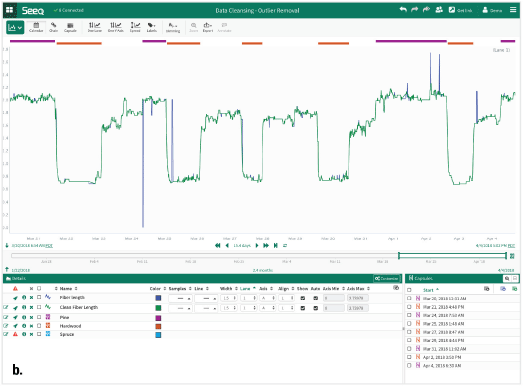The image size is (523, 387).
Task: Click the Seeq home grid icon
Action: [x=10, y=10]
